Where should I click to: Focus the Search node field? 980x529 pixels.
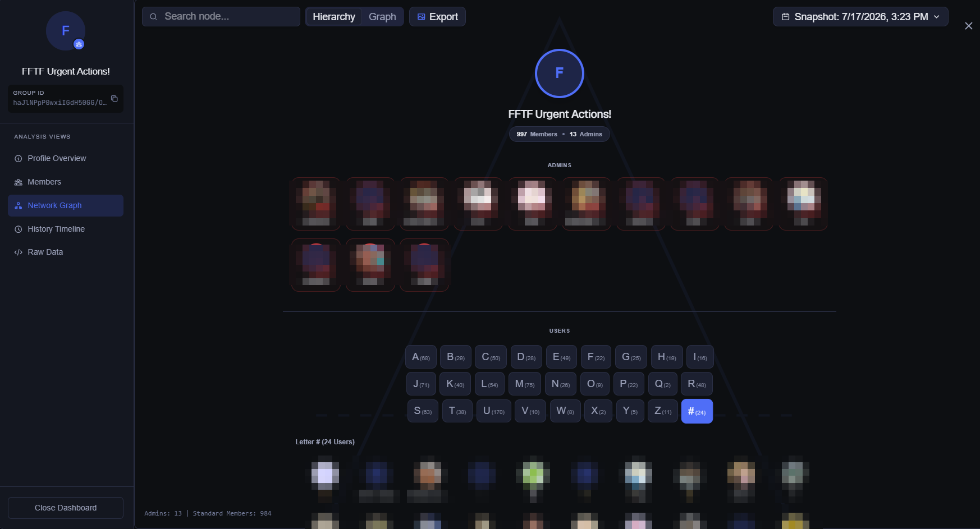click(x=221, y=17)
